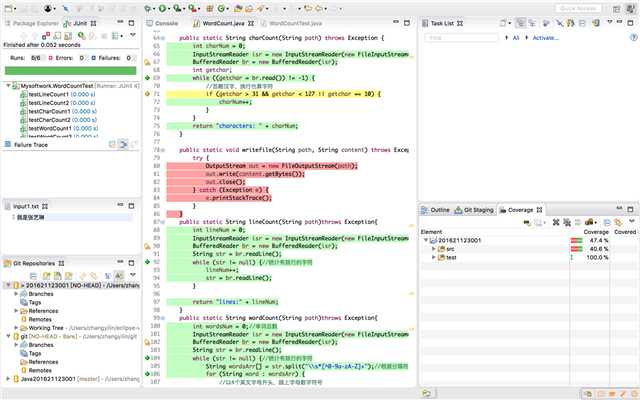Switch to Package Explorer tab
This screenshot has width=640, height=400.
(32, 23)
